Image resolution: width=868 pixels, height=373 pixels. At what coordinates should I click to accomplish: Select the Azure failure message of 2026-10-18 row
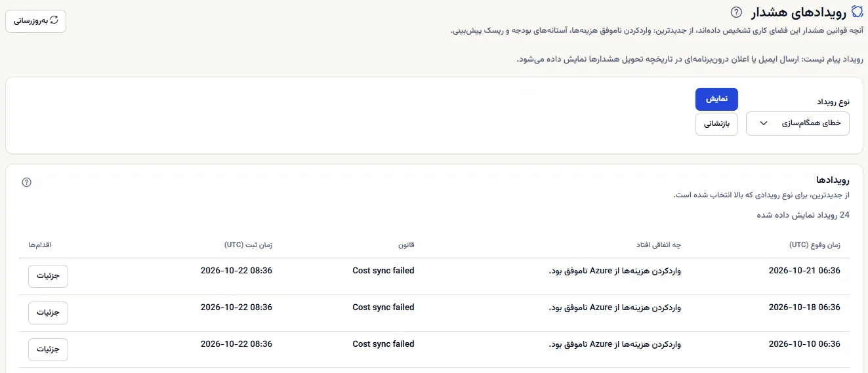[x=615, y=307]
